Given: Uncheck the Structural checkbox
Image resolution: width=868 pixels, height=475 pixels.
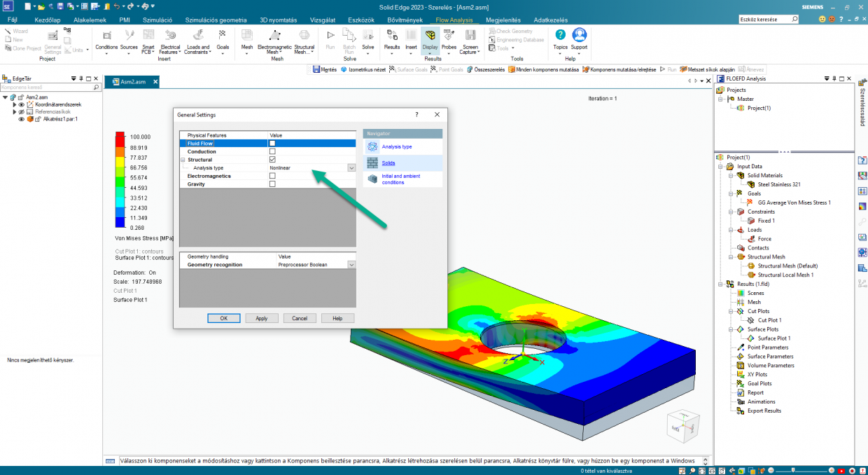Looking at the screenshot, I should pos(272,160).
